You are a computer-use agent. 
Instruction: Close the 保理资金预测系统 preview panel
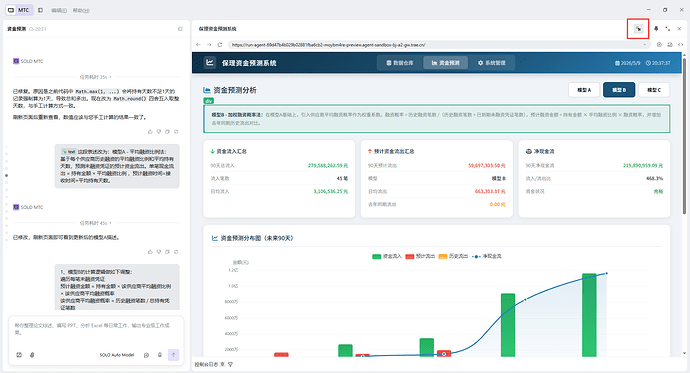pyautogui.click(x=679, y=29)
